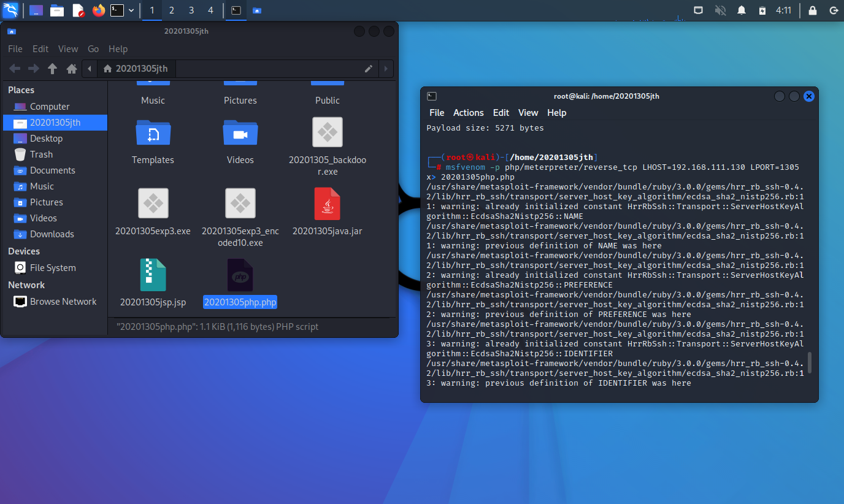
Task: Select Pictures in Places sidebar
Action: click(55, 202)
